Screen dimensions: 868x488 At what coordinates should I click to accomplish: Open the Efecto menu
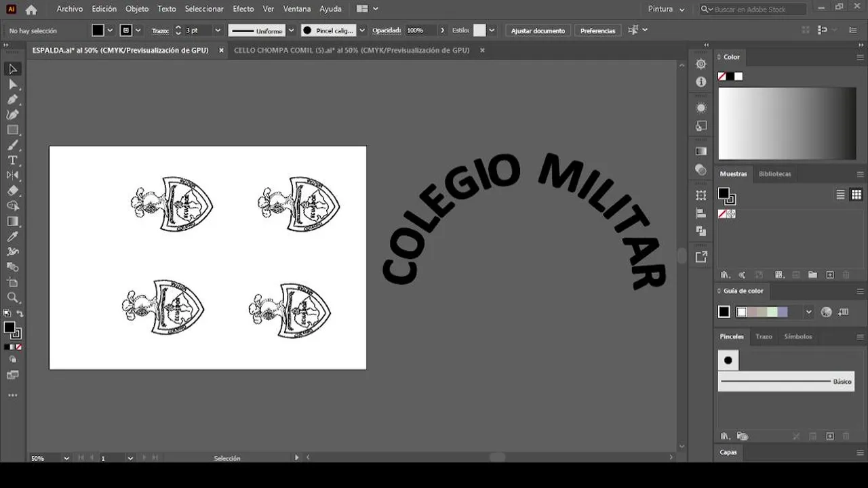[x=243, y=9]
